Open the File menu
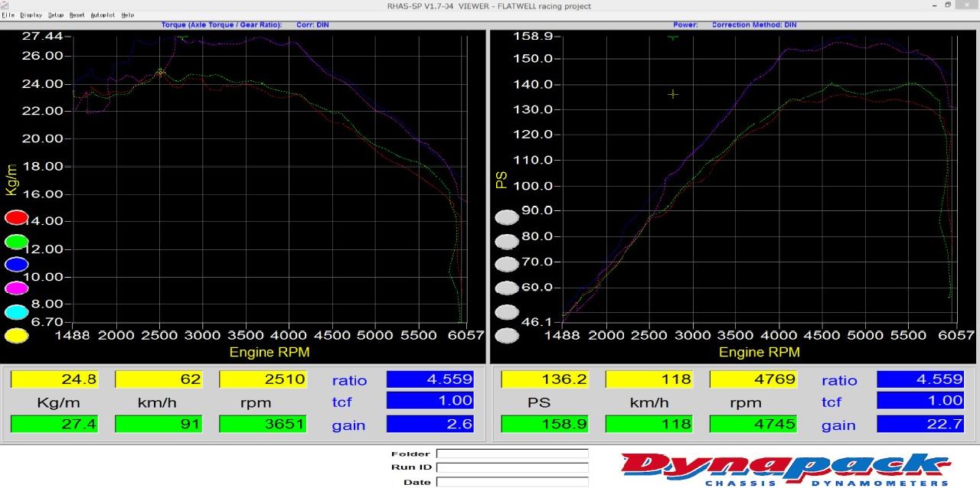980x488 pixels. point(8,15)
